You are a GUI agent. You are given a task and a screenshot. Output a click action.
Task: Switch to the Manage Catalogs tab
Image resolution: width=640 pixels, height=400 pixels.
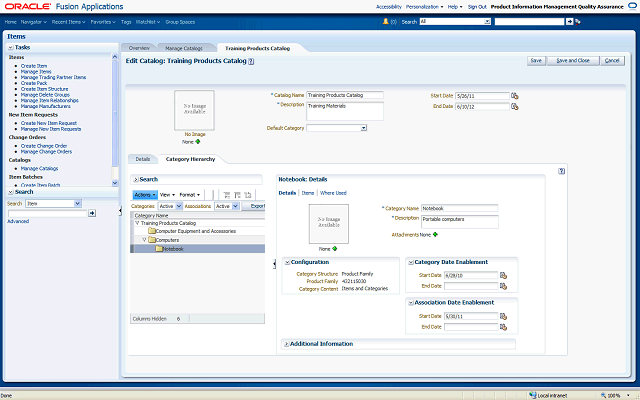point(184,47)
